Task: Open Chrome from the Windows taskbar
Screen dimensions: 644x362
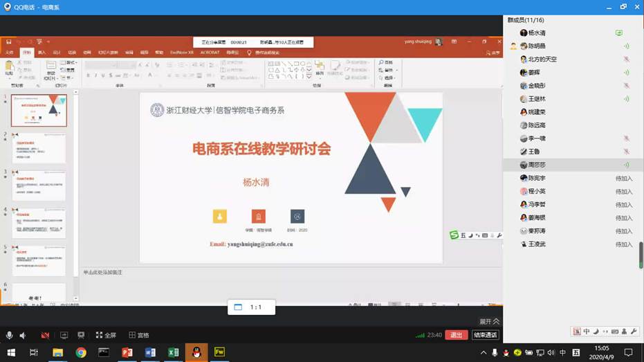Action: pos(81,352)
